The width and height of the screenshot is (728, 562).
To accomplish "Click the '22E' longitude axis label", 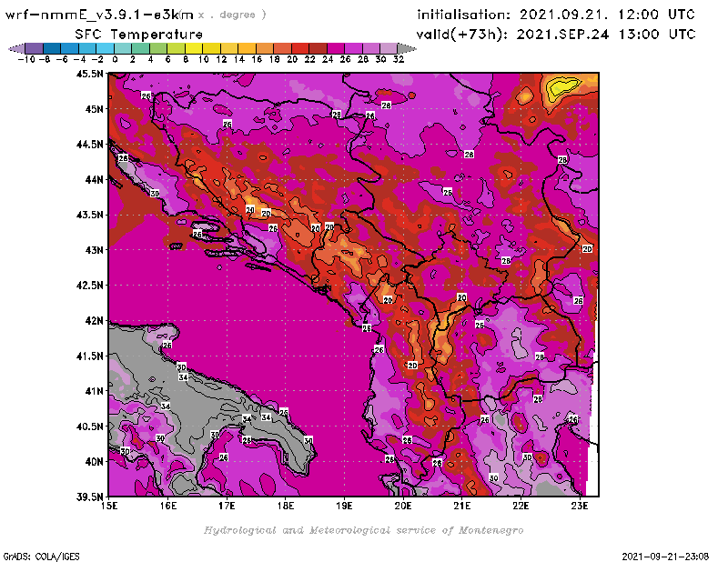I will [521, 506].
